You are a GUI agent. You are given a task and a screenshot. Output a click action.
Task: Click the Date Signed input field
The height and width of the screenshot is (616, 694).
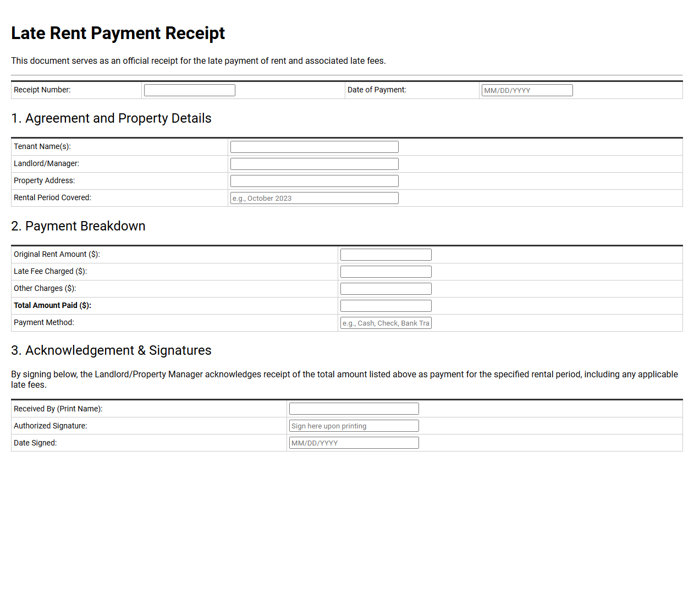click(x=354, y=443)
